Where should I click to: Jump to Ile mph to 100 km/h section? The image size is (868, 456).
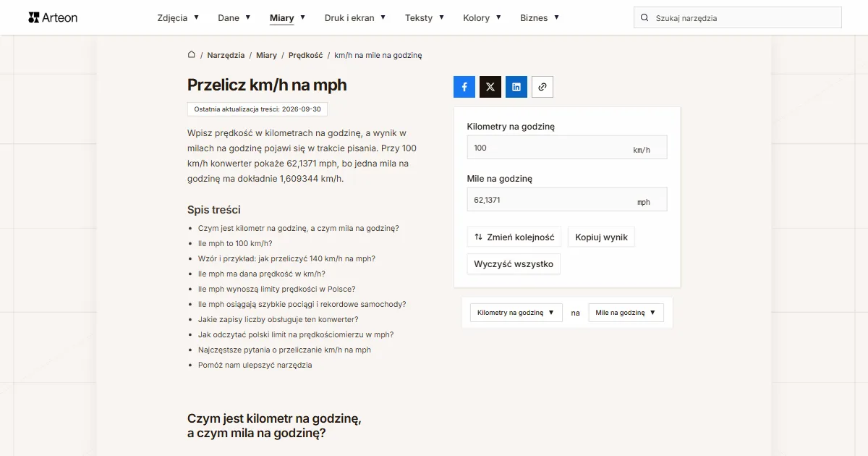point(235,243)
